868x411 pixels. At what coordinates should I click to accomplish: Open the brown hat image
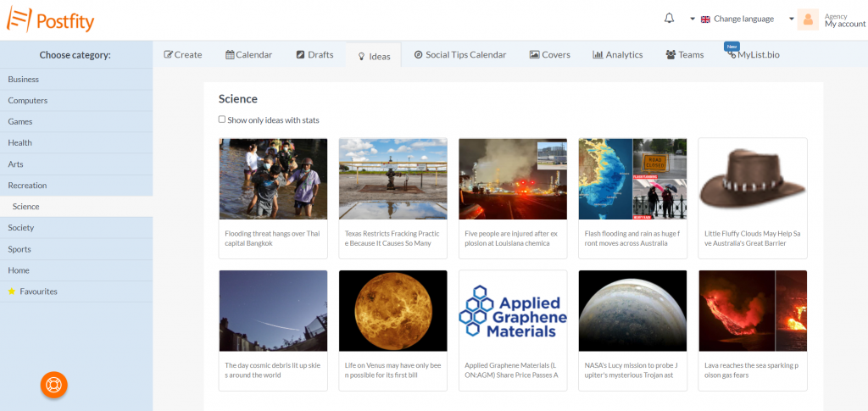[x=753, y=179]
